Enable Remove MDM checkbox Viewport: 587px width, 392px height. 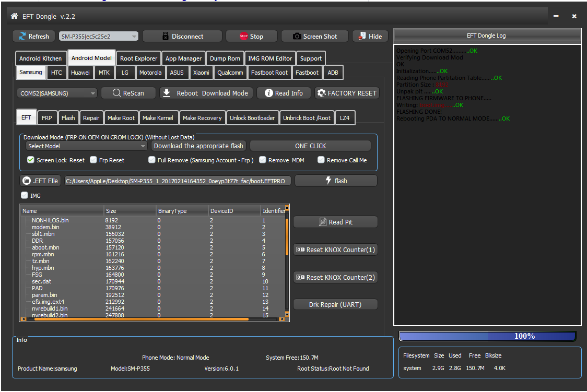(263, 160)
